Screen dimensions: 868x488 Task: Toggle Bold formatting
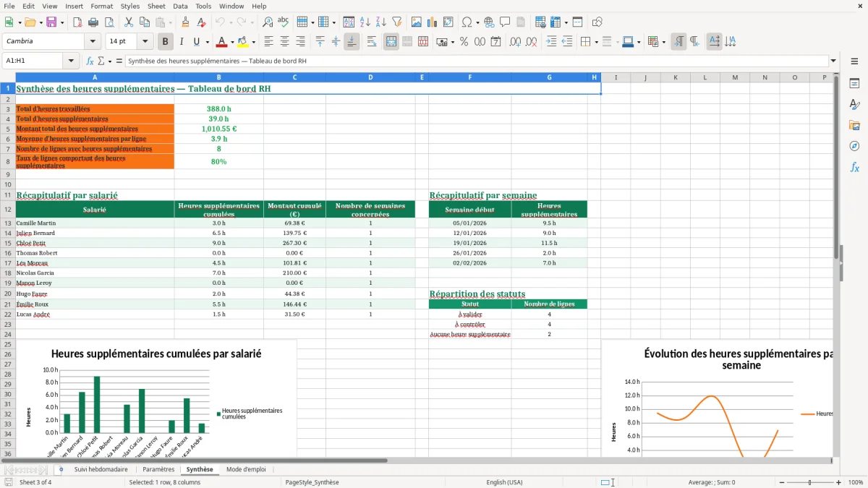point(166,41)
